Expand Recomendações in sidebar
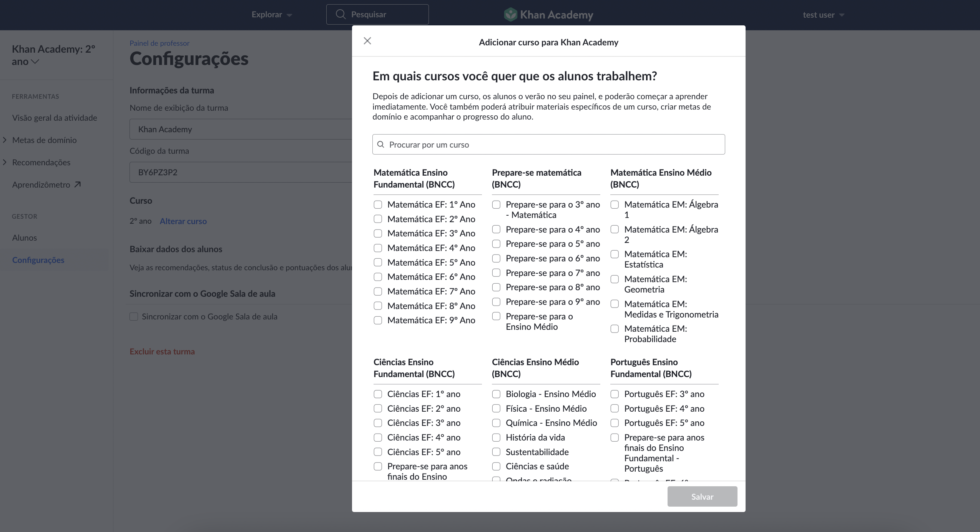This screenshot has height=532, width=980. pyautogui.click(x=5, y=162)
